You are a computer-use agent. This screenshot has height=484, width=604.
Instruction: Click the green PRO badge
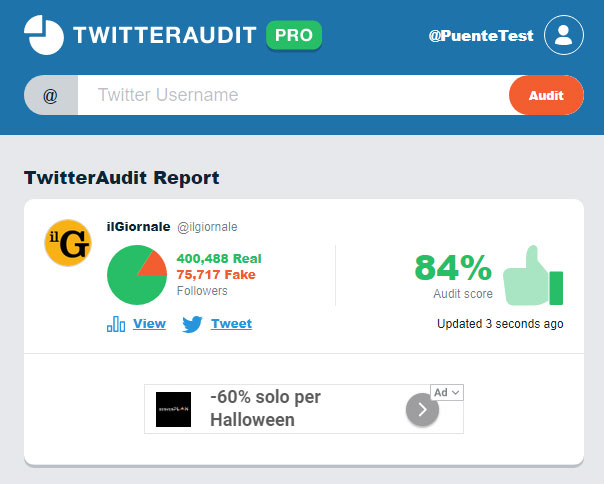(x=294, y=35)
